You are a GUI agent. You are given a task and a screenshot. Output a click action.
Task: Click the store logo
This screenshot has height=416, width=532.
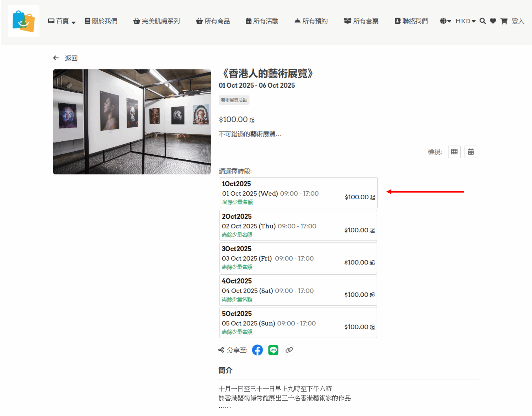[x=24, y=21]
